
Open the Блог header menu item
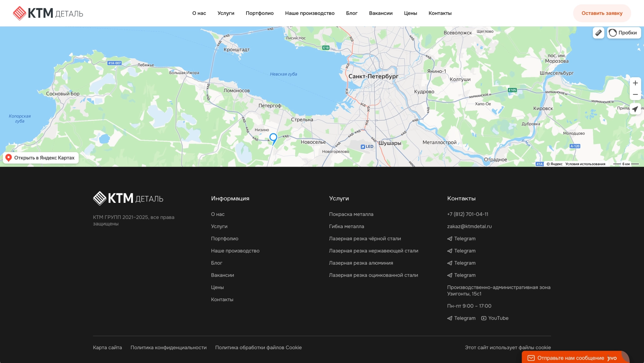pyautogui.click(x=352, y=13)
